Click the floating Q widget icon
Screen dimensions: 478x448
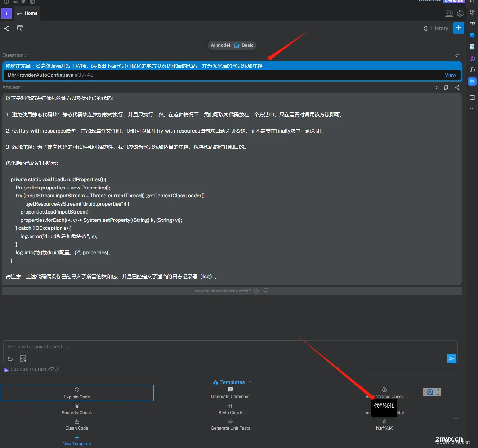[430, 392]
